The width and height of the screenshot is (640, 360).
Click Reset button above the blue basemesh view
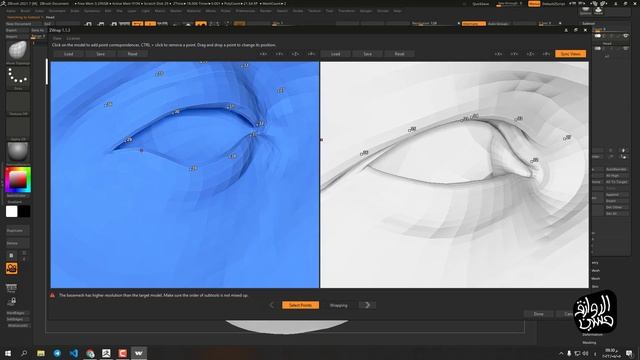pyautogui.click(x=132, y=54)
